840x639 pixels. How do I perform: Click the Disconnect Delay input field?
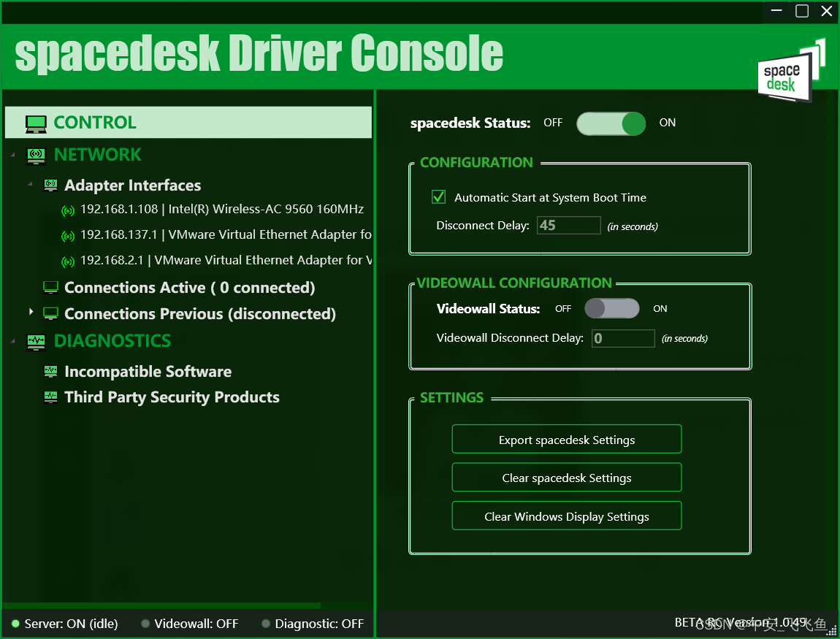coord(569,226)
